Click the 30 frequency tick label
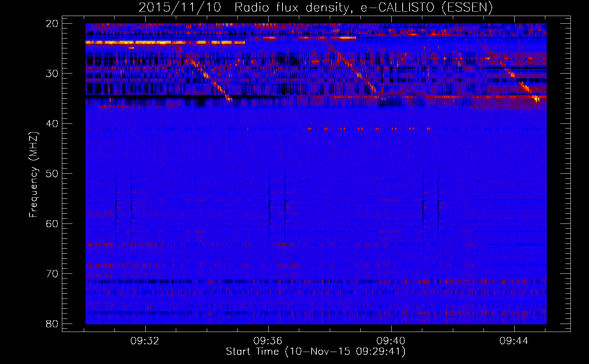The height and width of the screenshot is (364, 589). coord(52,74)
